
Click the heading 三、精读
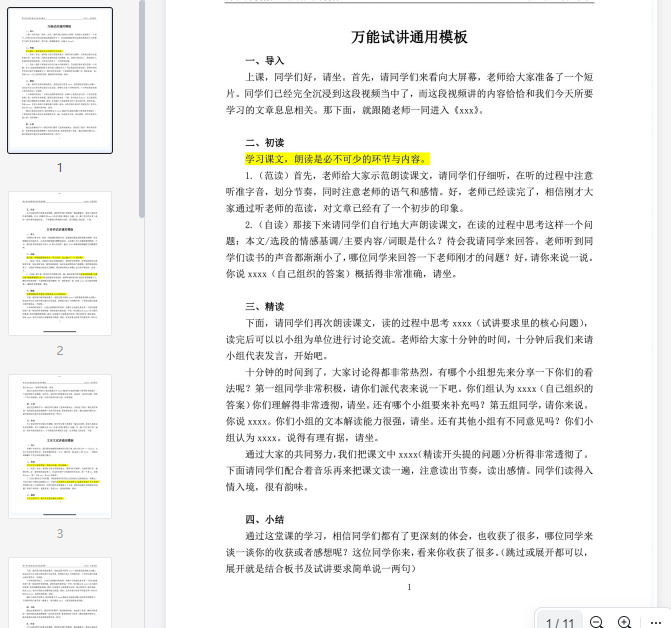[264, 306]
